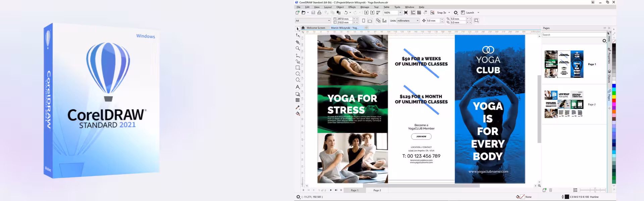Select the Pick tool in toolbox
The height and width of the screenshot is (201, 644).
[298, 29]
